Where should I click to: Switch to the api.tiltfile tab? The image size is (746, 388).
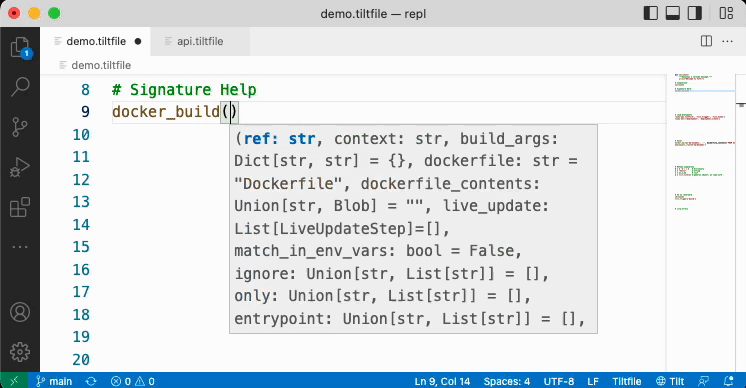200,41
